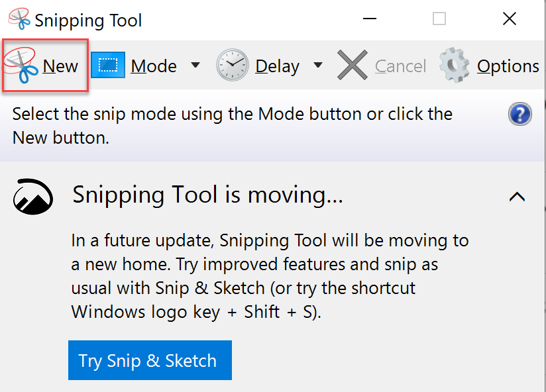
Task: Click the New label text
Action: [60, 66]
